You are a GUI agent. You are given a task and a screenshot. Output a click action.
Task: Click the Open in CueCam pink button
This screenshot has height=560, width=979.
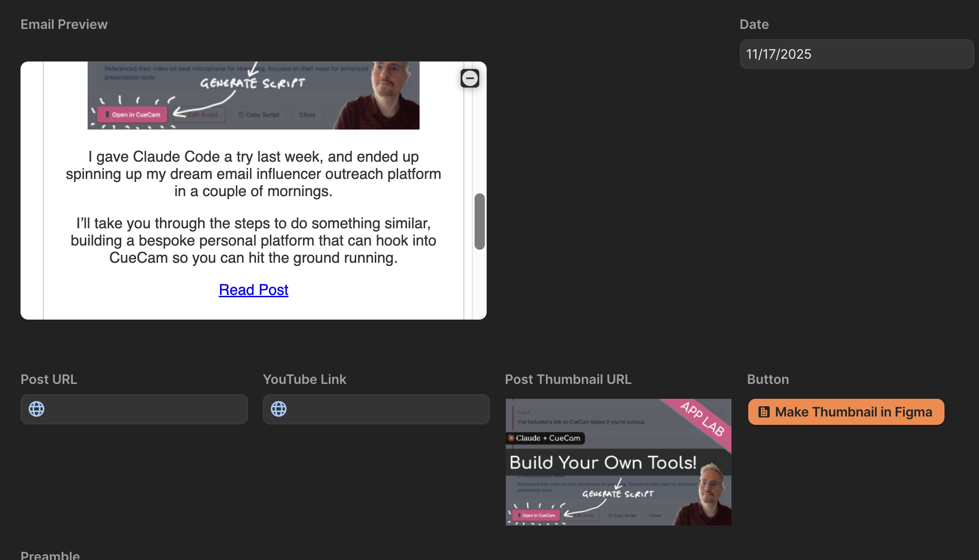click(x=132, y=114)
